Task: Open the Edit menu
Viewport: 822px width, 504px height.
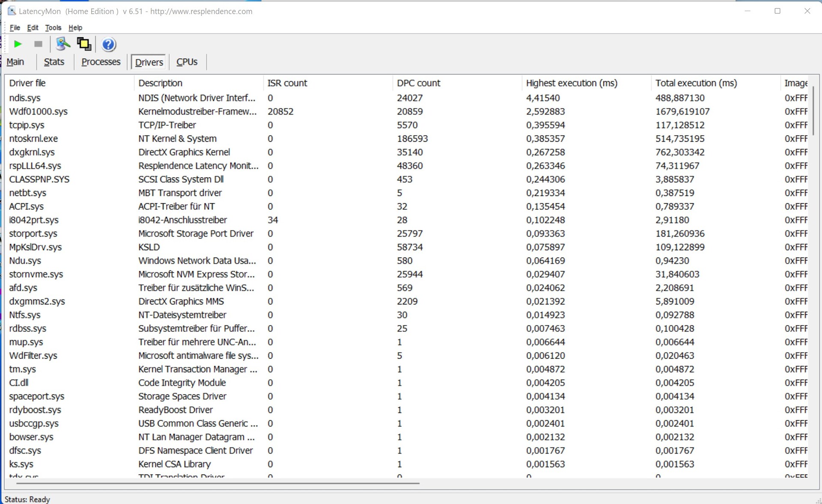Action: coord(33,28)
